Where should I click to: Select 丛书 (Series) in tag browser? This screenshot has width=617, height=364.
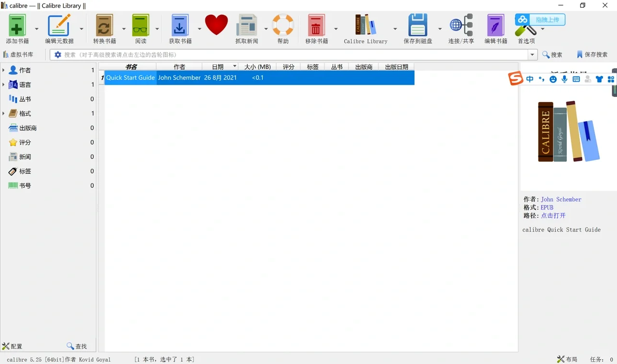(25, 99)
